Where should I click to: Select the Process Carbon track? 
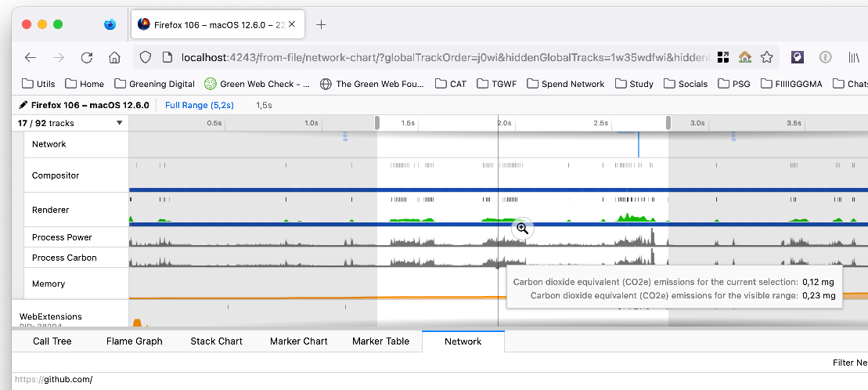[x=64, y=258]
